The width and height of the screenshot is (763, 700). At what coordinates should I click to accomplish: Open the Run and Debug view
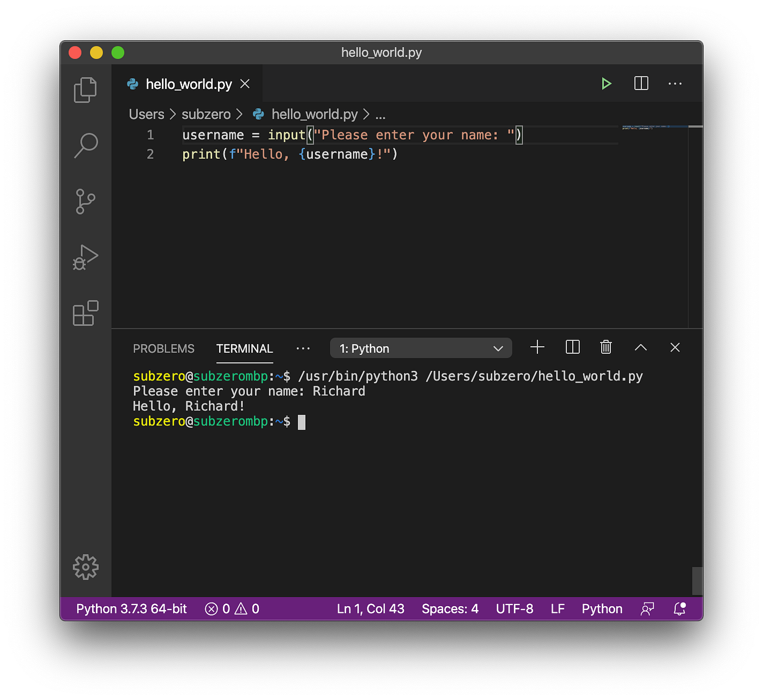86,257
